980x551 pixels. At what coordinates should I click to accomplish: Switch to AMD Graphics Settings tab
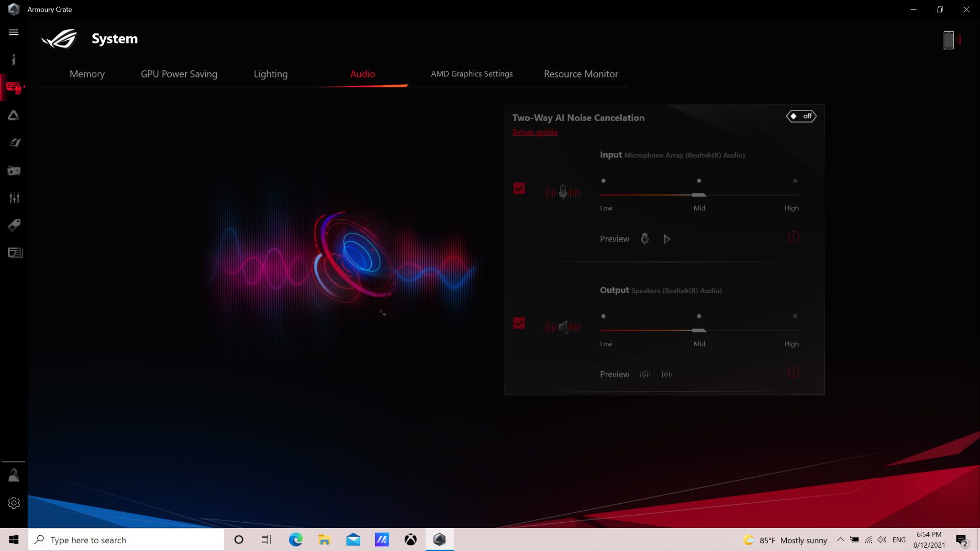click(472, 74)
